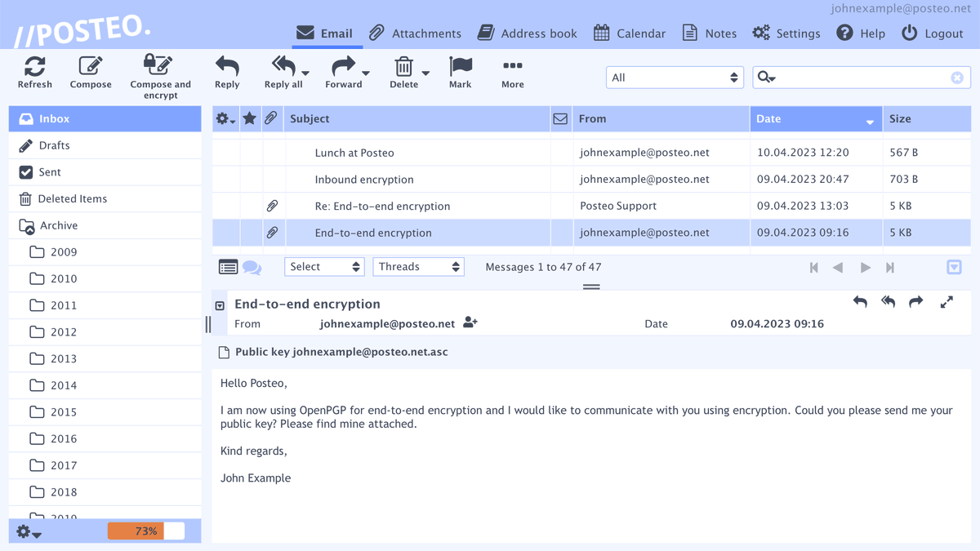Open the Drafts folder
This screenshot has height=551, width=980.
tap(105, 145)
